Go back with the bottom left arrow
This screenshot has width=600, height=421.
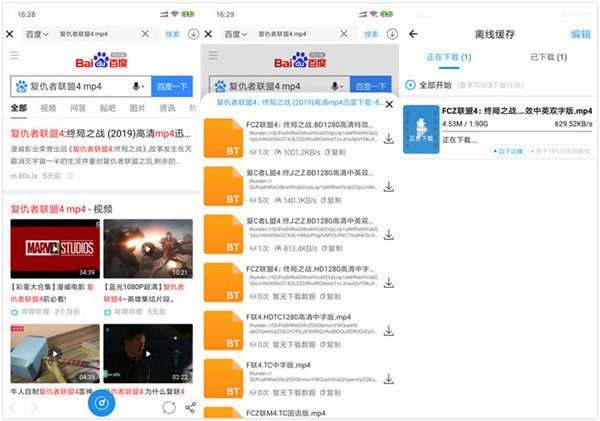[13, 408]
